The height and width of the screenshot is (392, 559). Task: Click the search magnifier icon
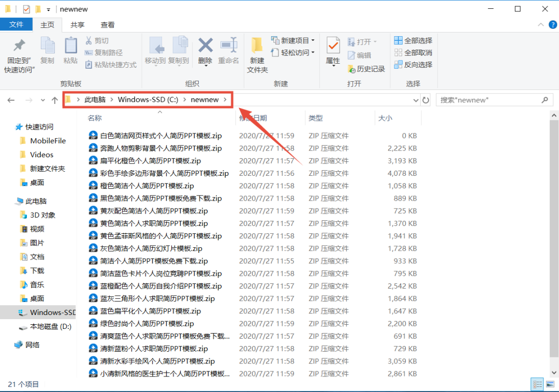545,100
